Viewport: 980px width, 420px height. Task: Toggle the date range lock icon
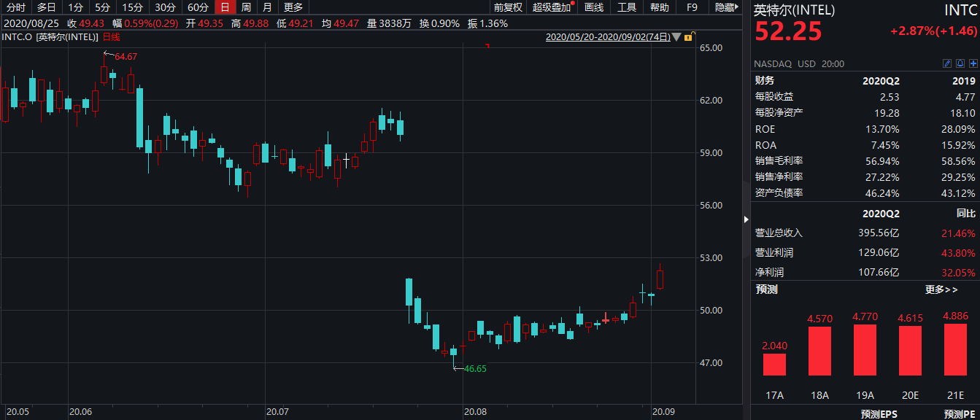click(689, 36)
